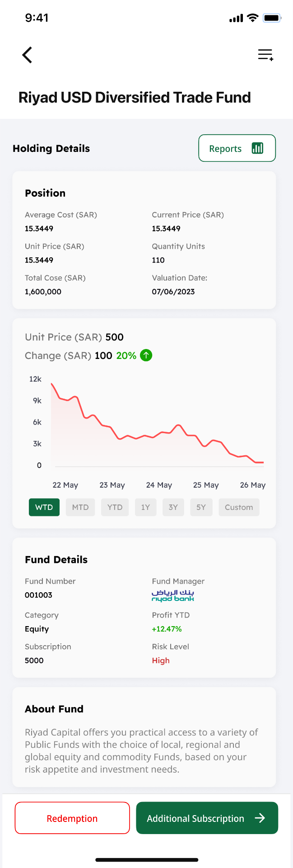Click the 26 May point on price chart
293x868 pixels.
click(253, 462)
